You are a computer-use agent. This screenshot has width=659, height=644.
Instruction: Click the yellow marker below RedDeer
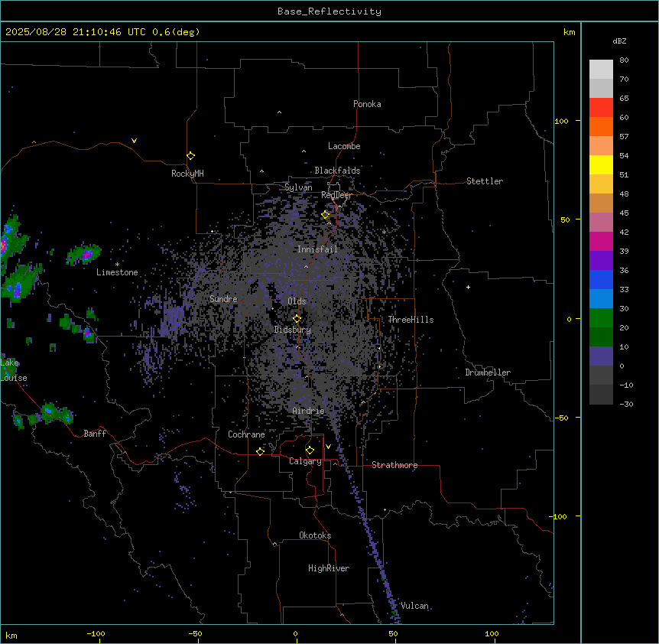tap(326, 214)
